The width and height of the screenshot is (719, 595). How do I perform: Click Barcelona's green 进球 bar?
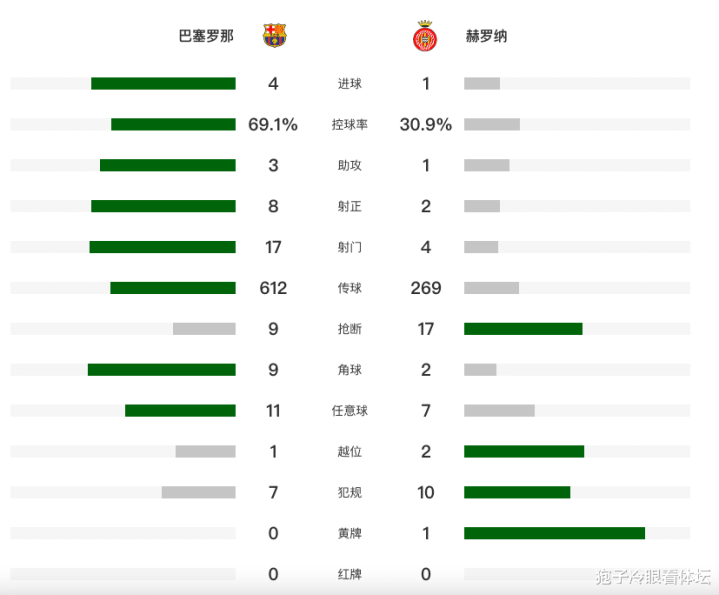163,84
